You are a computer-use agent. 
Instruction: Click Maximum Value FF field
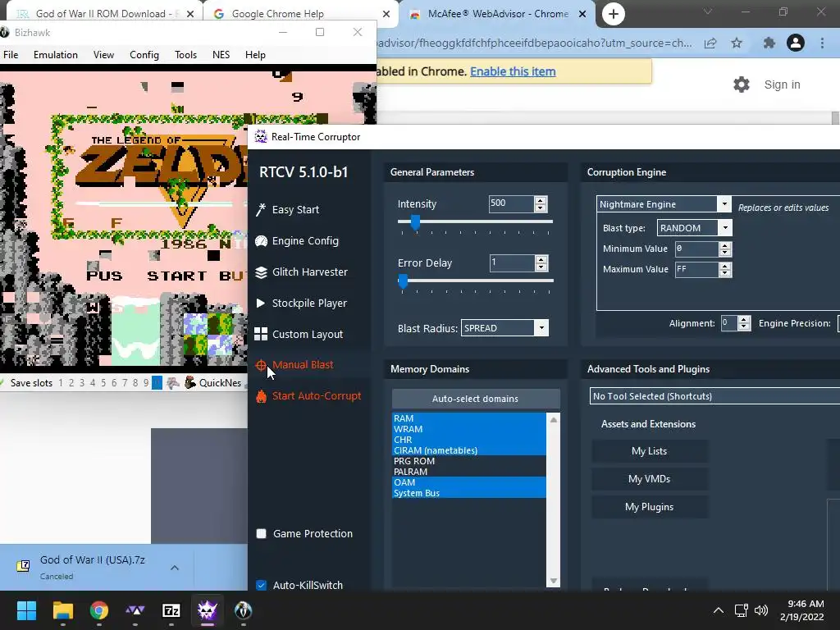[x=696, y=269]
